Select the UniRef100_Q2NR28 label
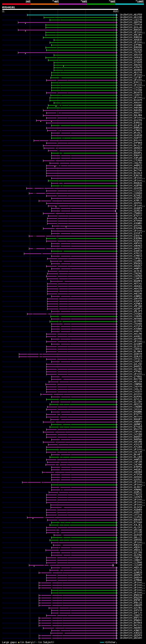This screenshot has width=146, height=644. coord(131,572)
